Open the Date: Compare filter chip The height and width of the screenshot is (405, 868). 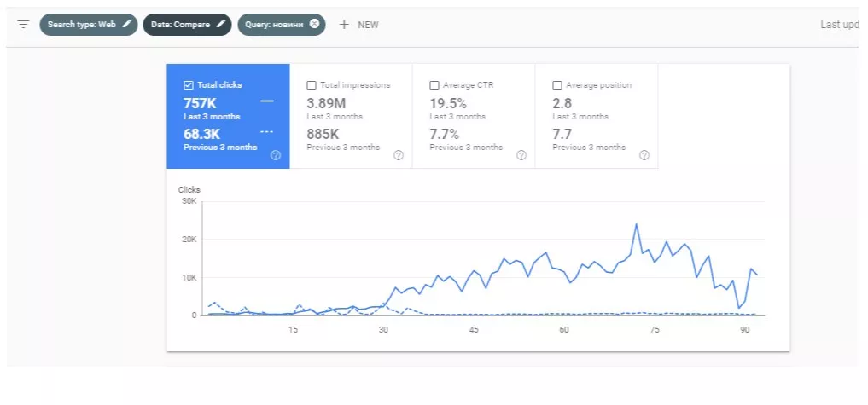tap(187, 25)
